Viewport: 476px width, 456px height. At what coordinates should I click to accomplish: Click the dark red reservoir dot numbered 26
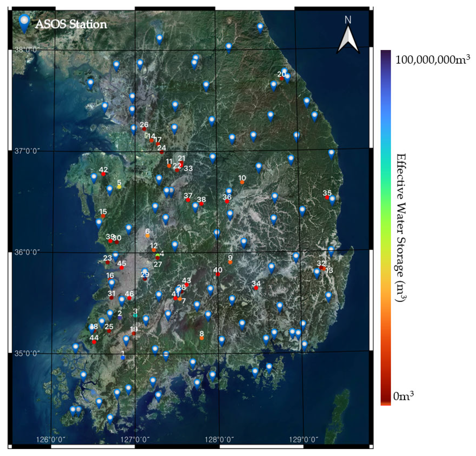click(144, 129)
